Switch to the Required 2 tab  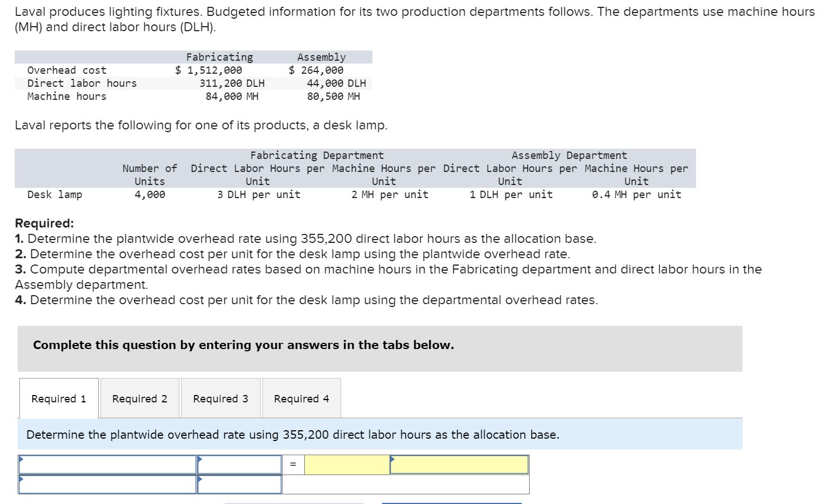click(140, 398)
